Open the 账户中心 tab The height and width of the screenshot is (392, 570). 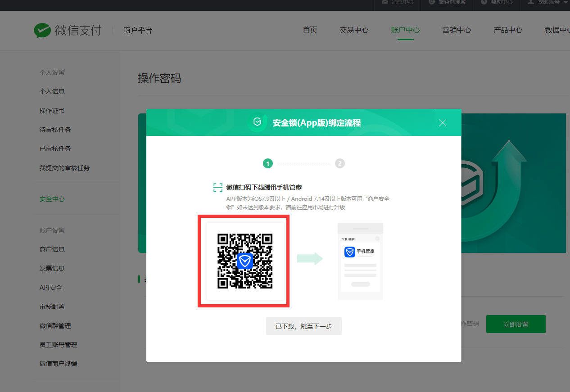405,30
